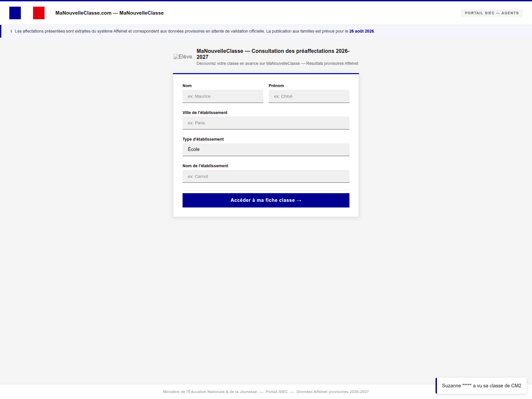Focus the Nom input field
The width and height of the screenshot is (532, 399).
(x=223, y=96)
